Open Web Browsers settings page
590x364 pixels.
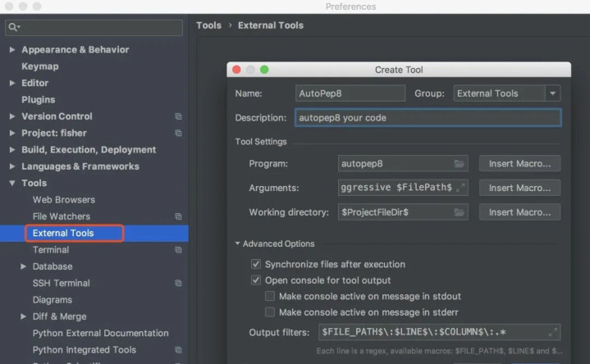(x=63, y=199)
